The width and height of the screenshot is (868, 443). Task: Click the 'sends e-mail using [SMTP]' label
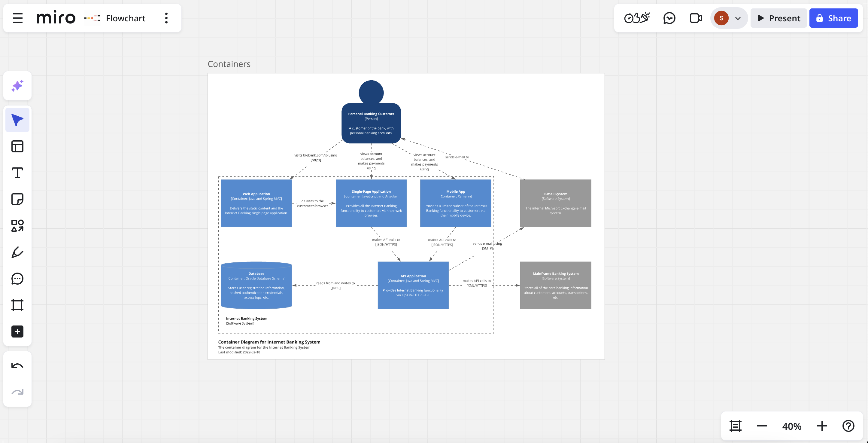point(487,246)
